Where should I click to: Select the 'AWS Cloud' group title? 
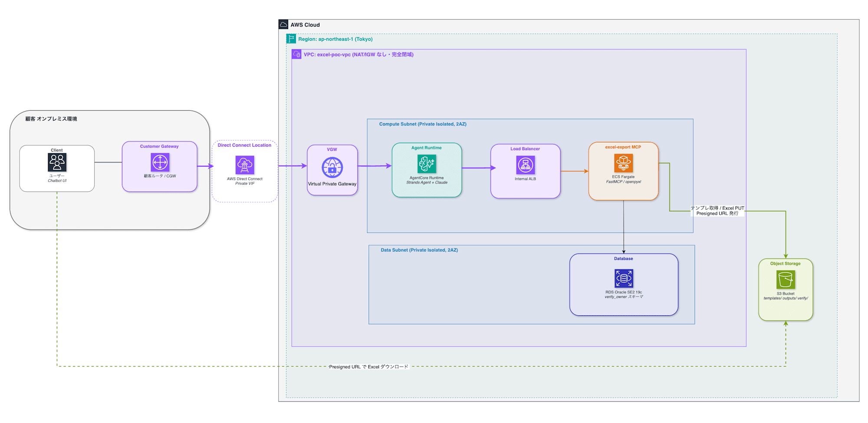(305, 25)
